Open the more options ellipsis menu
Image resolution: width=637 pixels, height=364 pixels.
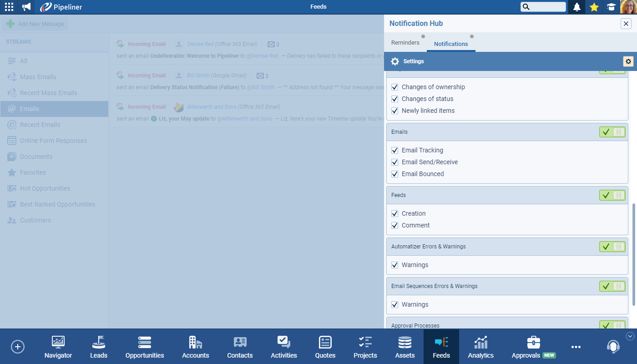576,347
